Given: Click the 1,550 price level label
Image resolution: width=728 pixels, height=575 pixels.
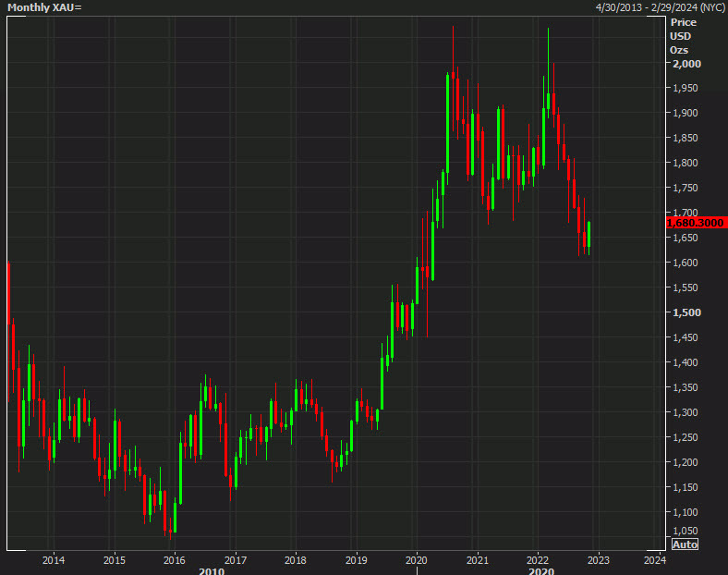Looking at the screenshot, I should pyautogui.click(x=686, y=288).
